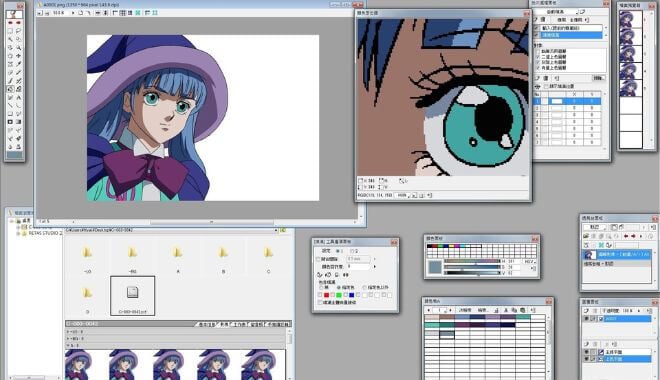Click the small button above the numbered table
The height and width of the screenshot is (380, 660).
click(x=599, y=78)
